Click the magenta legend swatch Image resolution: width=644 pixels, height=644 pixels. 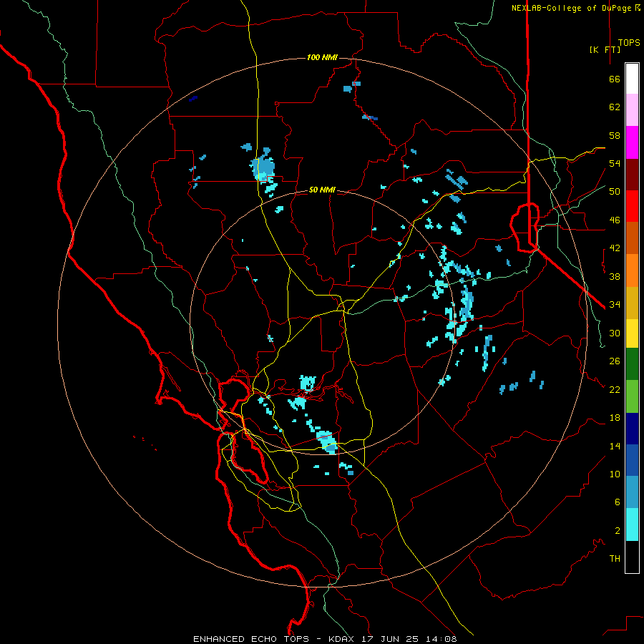pyautogui.click(x=632, y=142)
